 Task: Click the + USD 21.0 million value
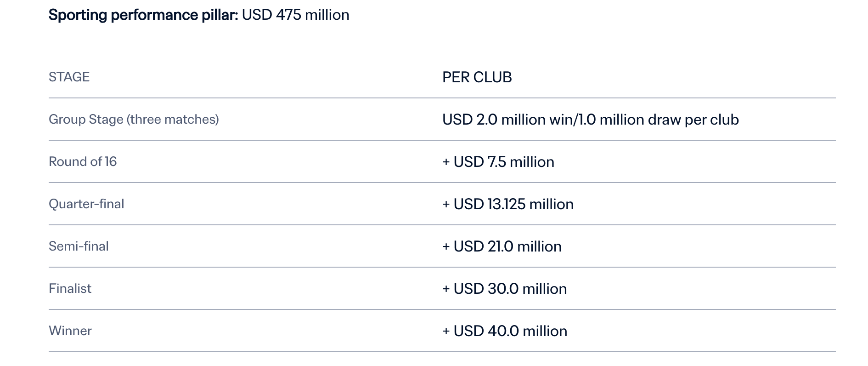[x=502, y=246]
